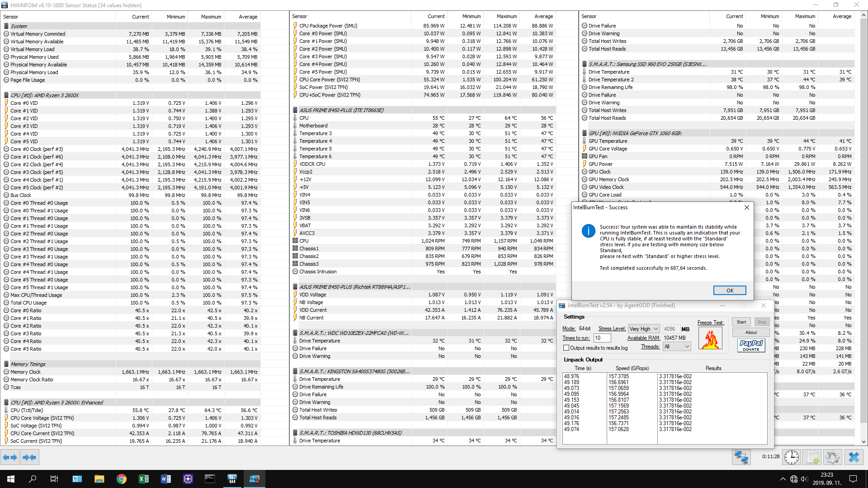This screenshot has width=868, height=488.
Task: Select the Virtual Memory Commited row
Action: pyautogui.click(x=131, y=34)
